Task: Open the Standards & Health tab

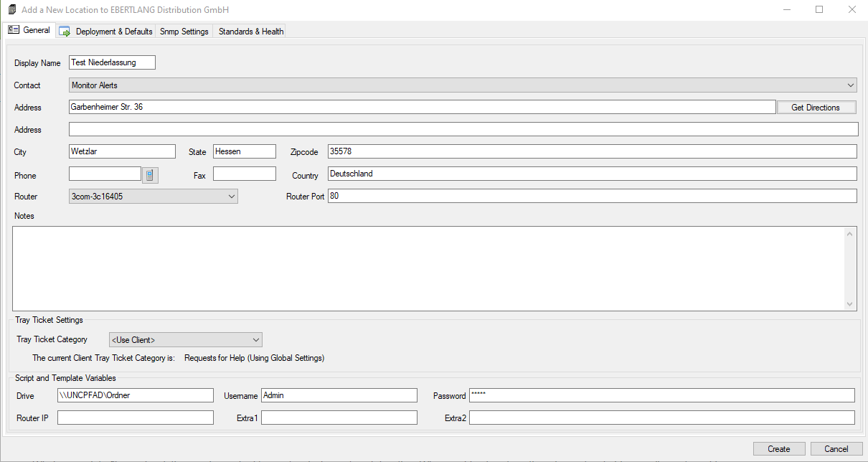Action: pyautogui.click(x=250, y=32)
